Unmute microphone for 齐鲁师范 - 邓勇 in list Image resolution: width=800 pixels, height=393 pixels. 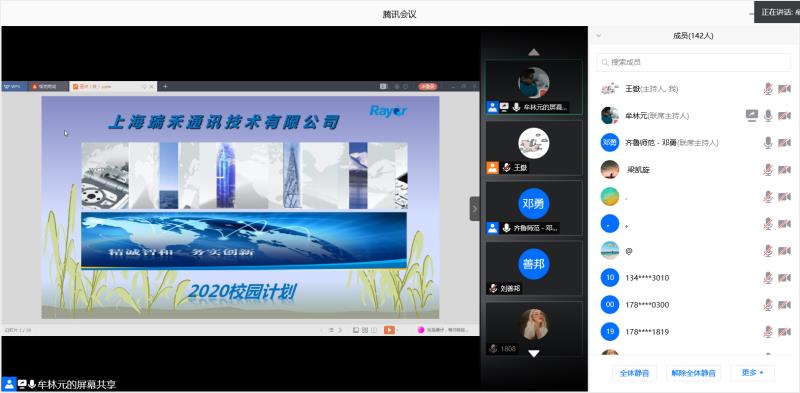click(x=768, y=143)
